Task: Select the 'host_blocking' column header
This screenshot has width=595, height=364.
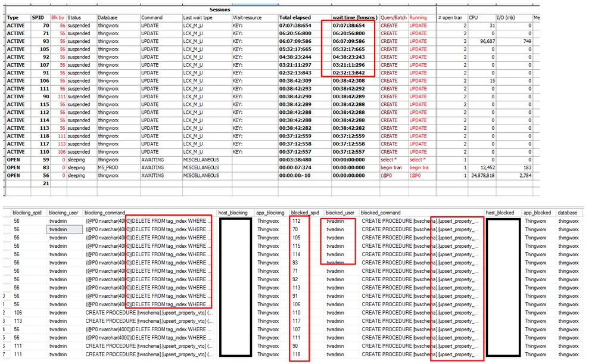Action: [x=233, y=213]
